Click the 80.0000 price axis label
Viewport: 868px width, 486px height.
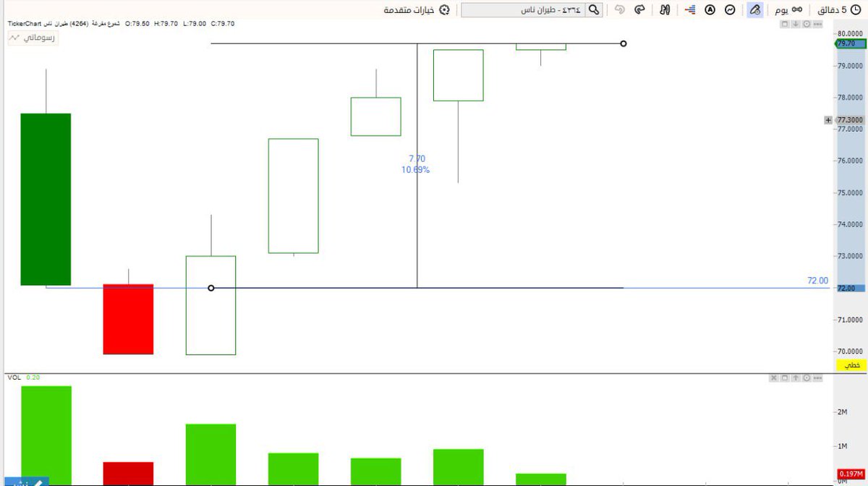[x=851, y=34]
